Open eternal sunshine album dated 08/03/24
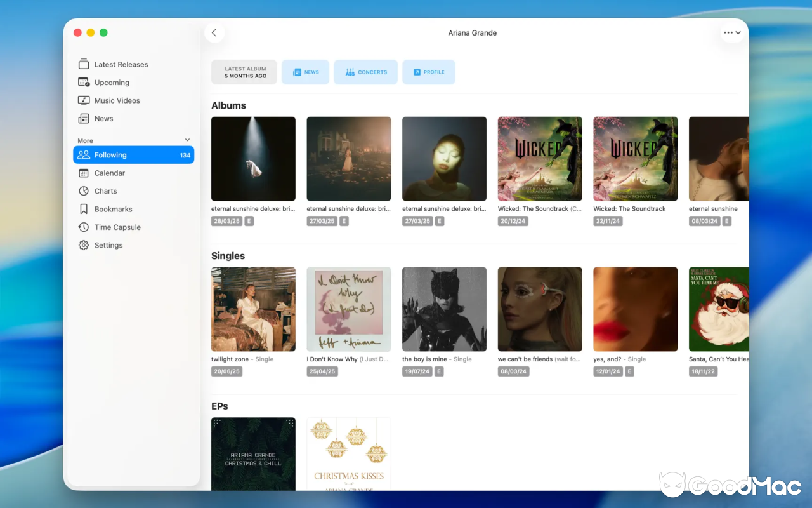Viewport: 812px width, 508px height. 719,159
